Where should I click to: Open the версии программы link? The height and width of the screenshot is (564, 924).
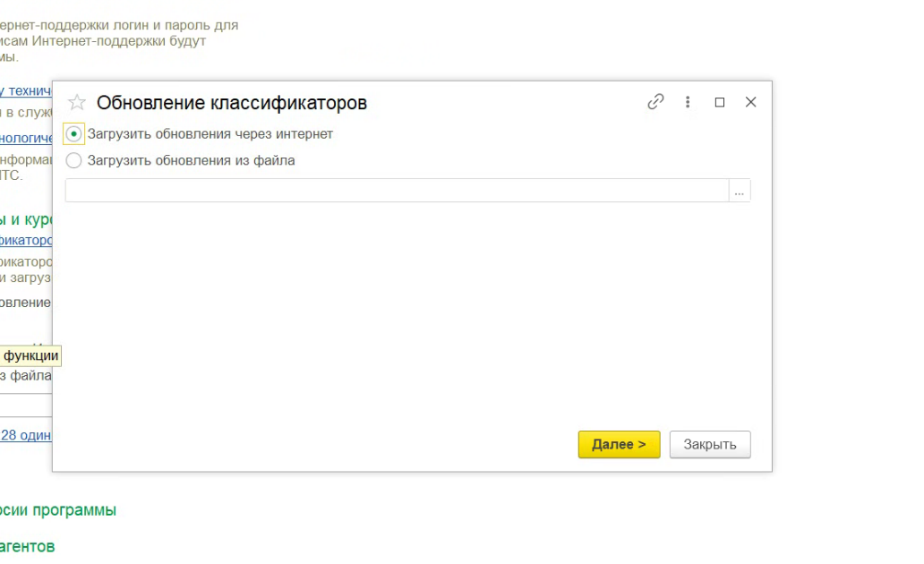(x=58, y=509)
